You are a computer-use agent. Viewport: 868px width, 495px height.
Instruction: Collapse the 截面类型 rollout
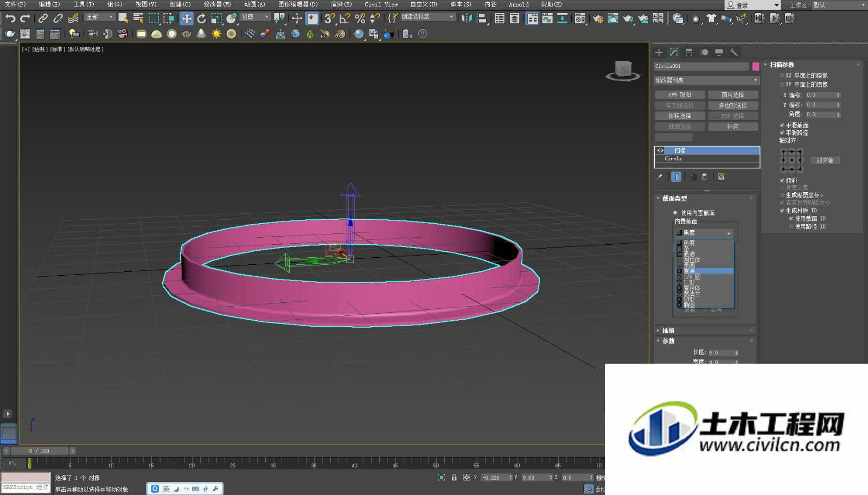point(674,198)
